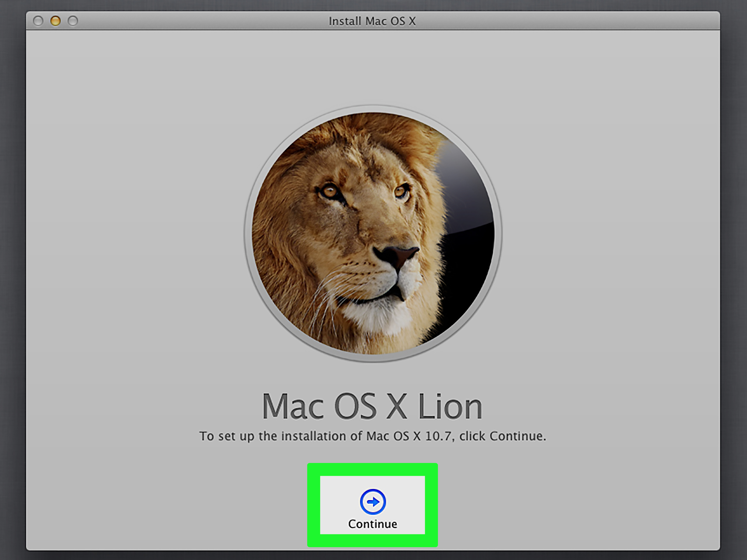Minimize the Install Mac OS X window
Image resolution: width=747 pixels, height=560 pixels.
[x=55, y=21]
